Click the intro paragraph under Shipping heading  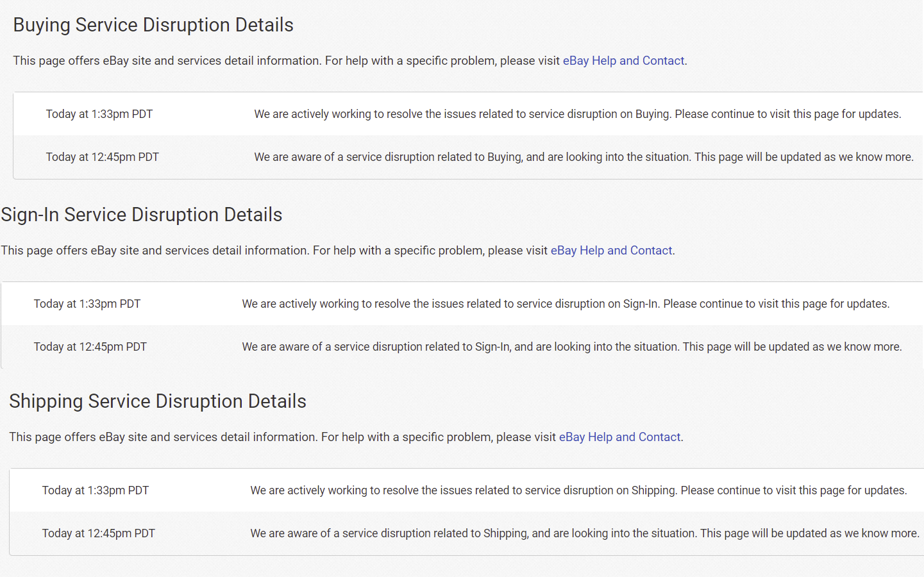click(346, 437)
